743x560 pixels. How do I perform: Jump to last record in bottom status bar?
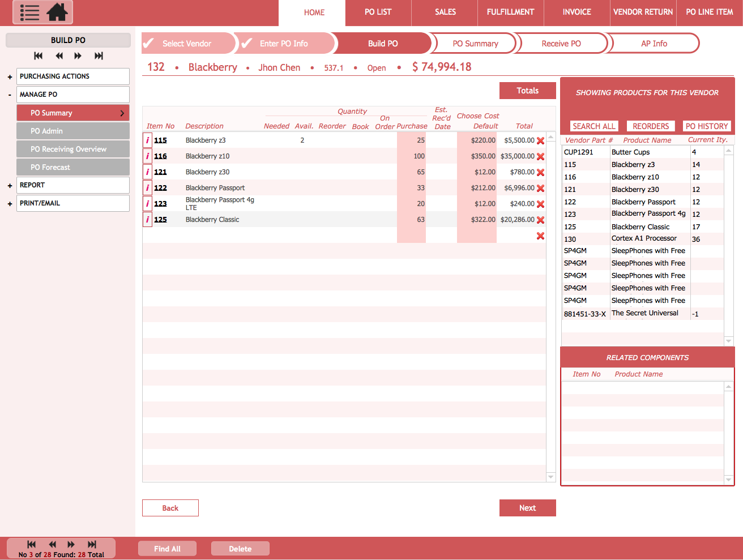pyautogui.click(x=92, y=544)
